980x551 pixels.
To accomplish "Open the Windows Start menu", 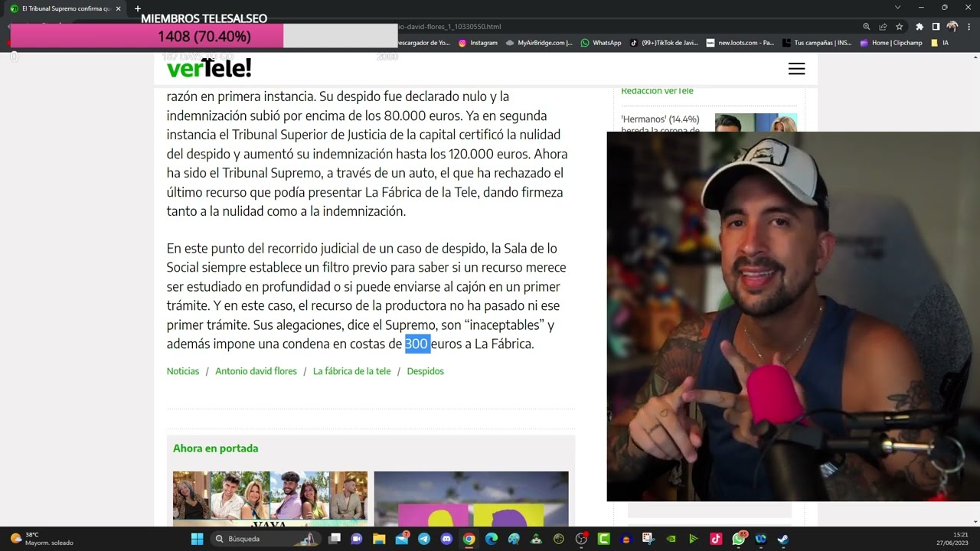I will tap(197, 539).
